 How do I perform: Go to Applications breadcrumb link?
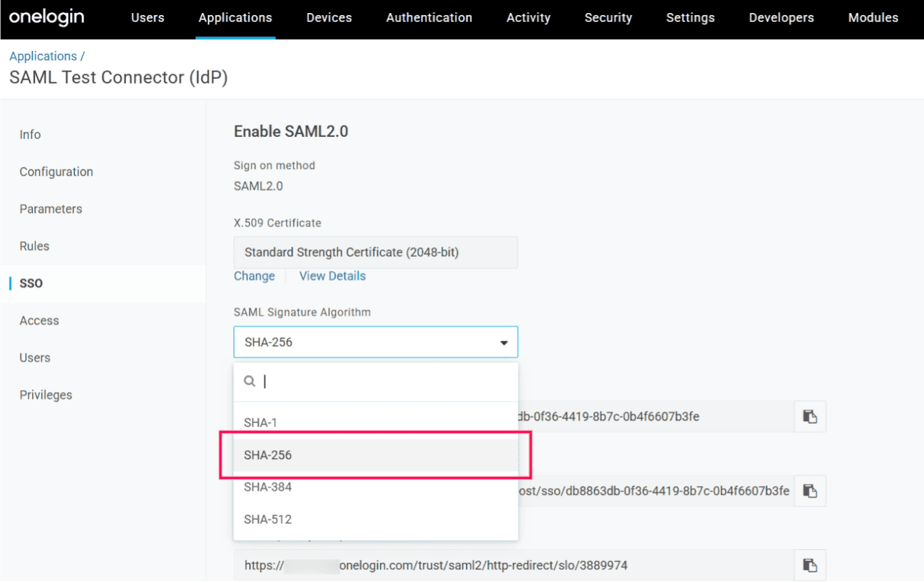(43, 56)
